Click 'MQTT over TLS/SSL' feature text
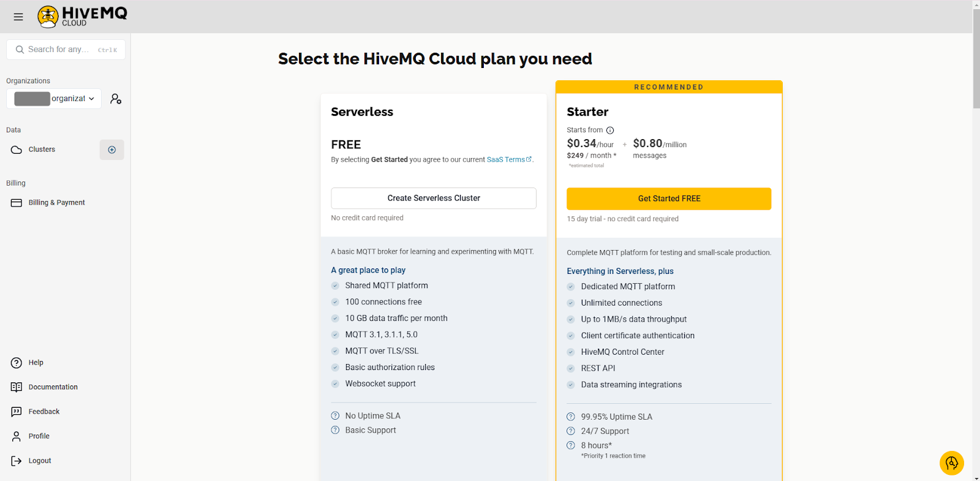The height and width of the screenshot is (481, 980). pyautogui.click(x=382, y=351)
